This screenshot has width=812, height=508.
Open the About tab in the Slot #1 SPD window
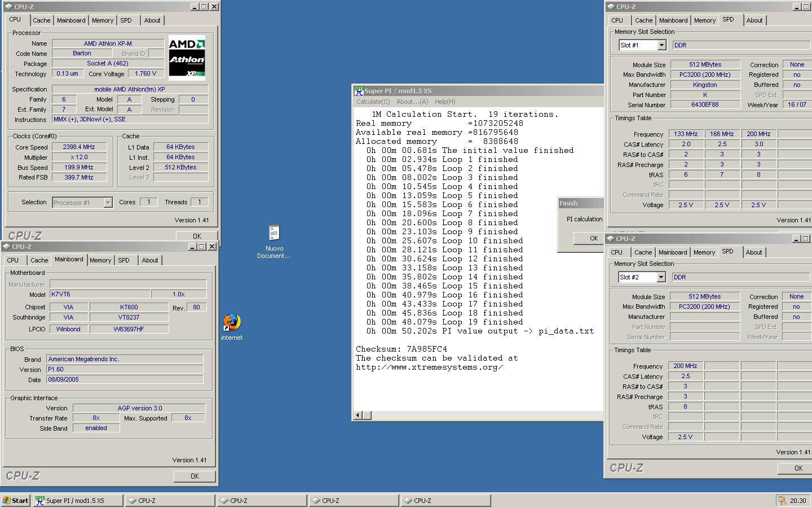point(754,20)
